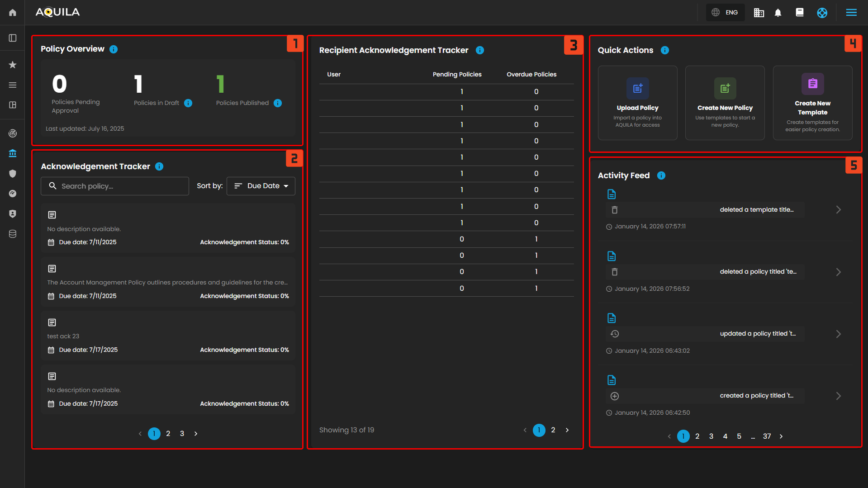Go to page 37 of Activity Feed

(767, 436)
